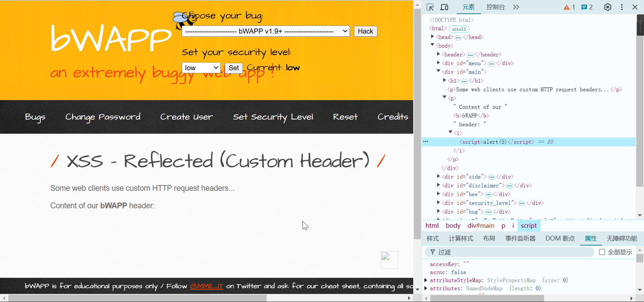Open the security level dropdown
The width and height of the screenshot is (644, 302).
201,68
